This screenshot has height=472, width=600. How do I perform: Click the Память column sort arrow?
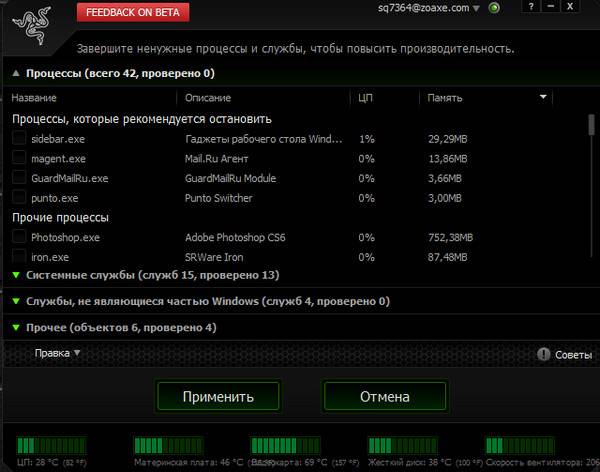coord(544,98)
